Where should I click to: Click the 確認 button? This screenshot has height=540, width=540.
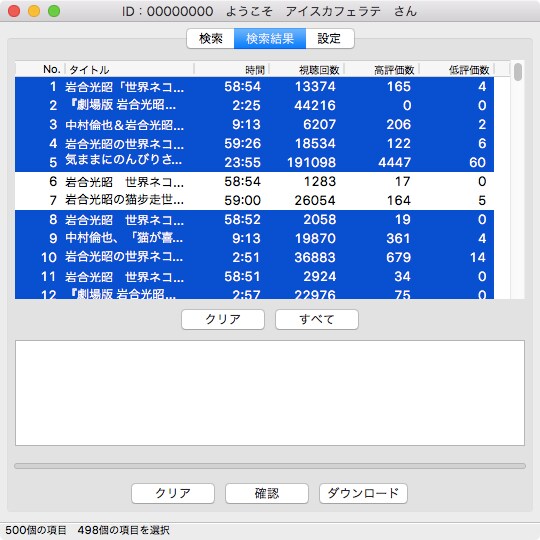point(267,493)
